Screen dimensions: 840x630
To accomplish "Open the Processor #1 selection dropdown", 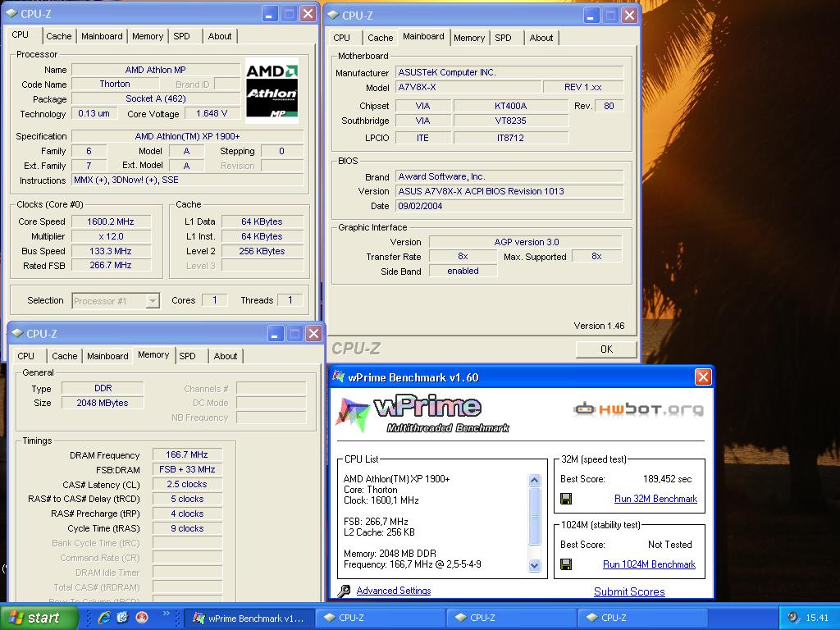I will (x=153, y=301).
